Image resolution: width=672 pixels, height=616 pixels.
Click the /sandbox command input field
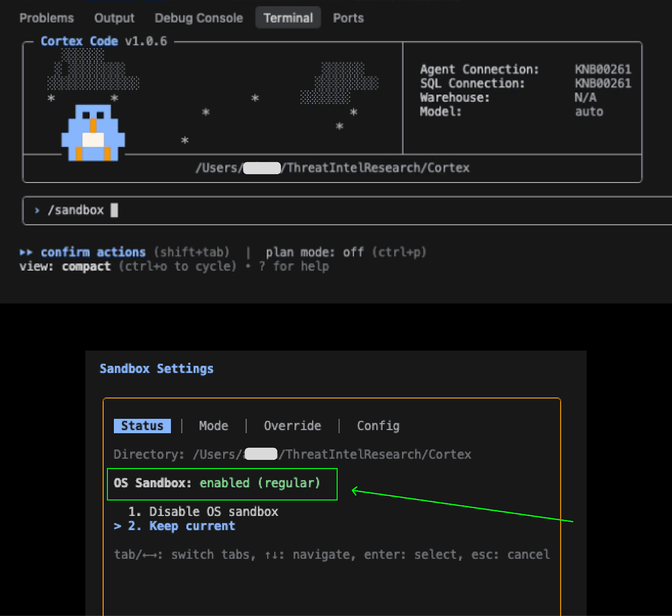[x=294, y=210]
